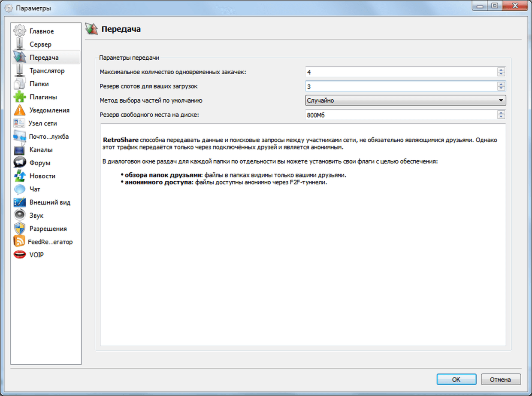
Task: Select the Разрешения shield icon
Action: click(20, 228)
